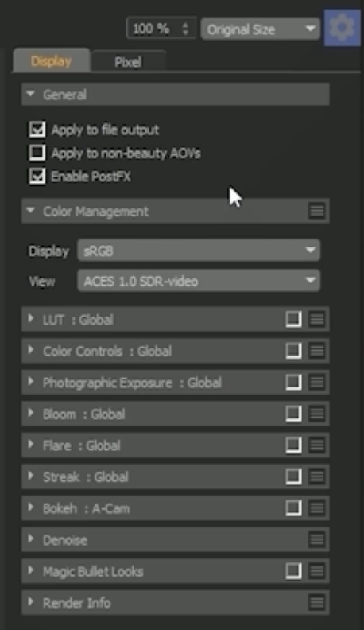The height and width of the screenshot is (630, 364).
Task: Expand the Render Info section
Action: [30, 602]
